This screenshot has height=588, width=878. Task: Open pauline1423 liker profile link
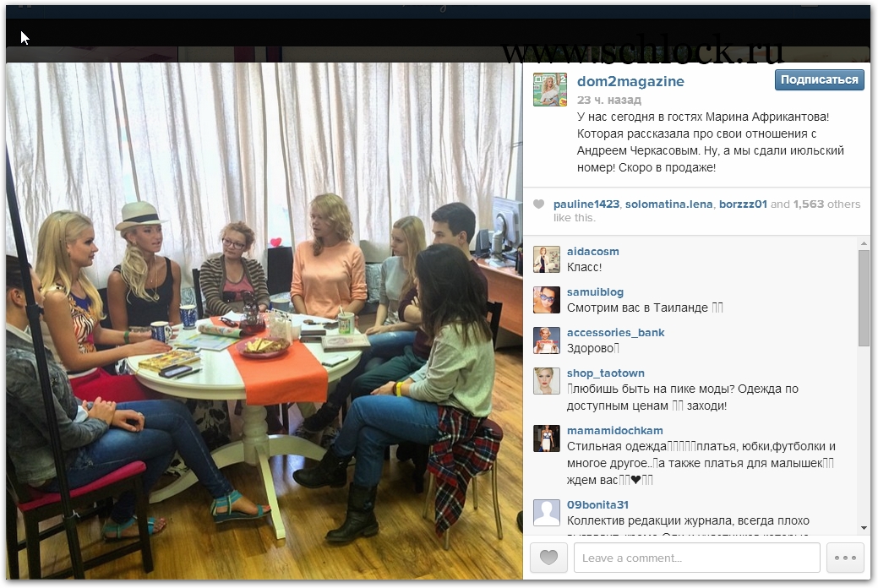[x=586, y=204]
